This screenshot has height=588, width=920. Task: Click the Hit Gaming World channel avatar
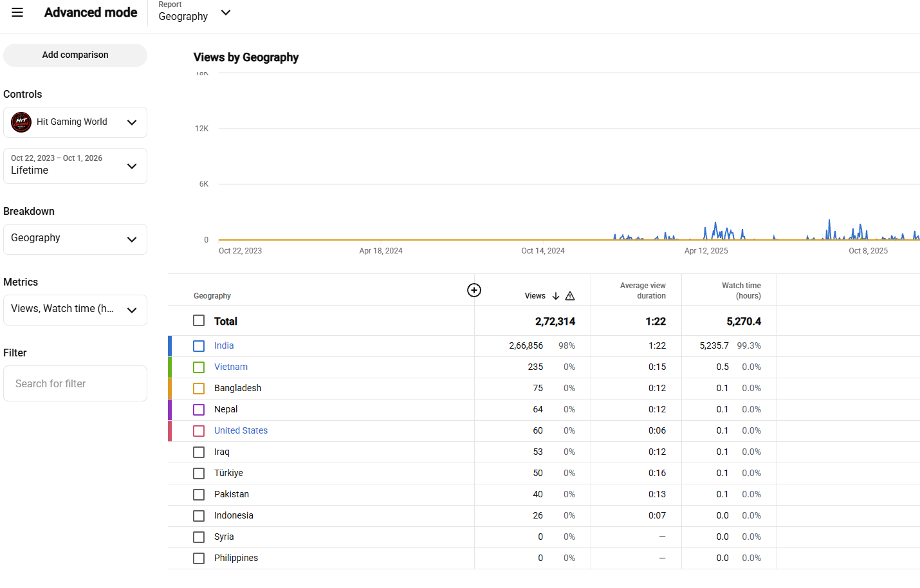pos(21,122)
